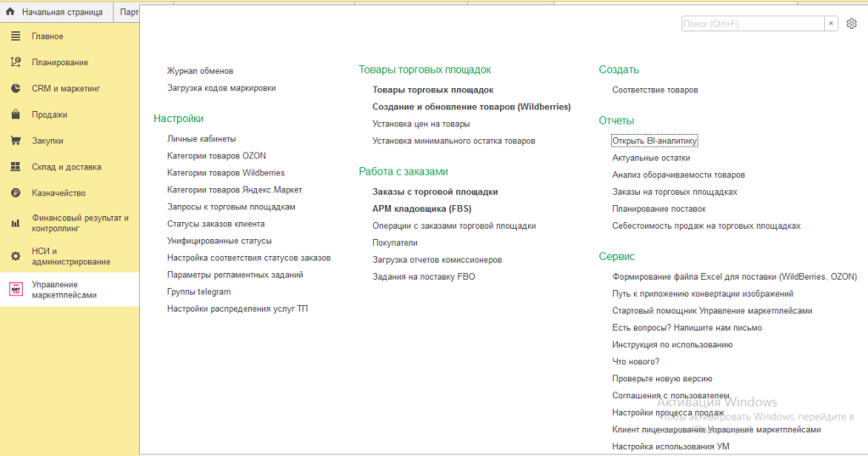Viewport: 868px width, 456px height.
Task: Click the Продажи shopping bag icon
Action: 15,114
